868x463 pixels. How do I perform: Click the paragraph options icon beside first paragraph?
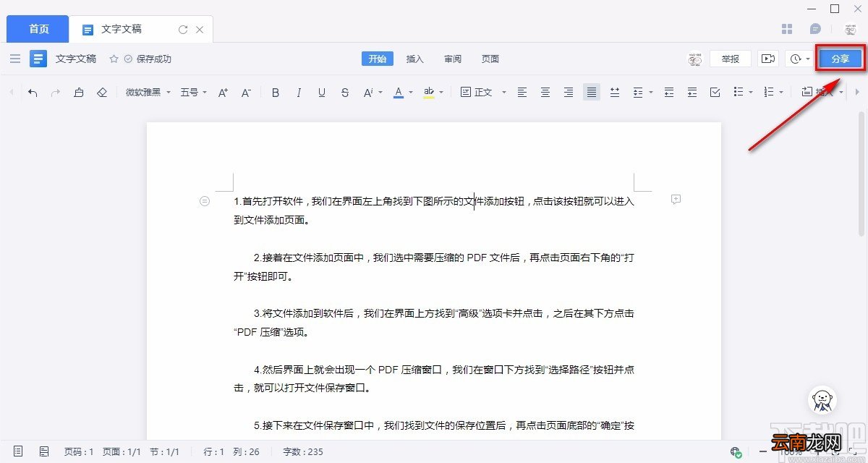click(x=205, y=201)
